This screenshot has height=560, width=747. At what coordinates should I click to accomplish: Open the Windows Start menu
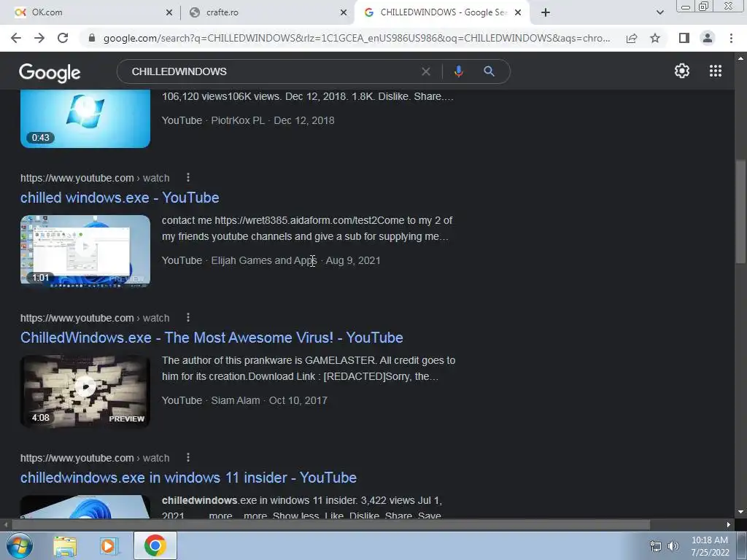coord(18,545)
